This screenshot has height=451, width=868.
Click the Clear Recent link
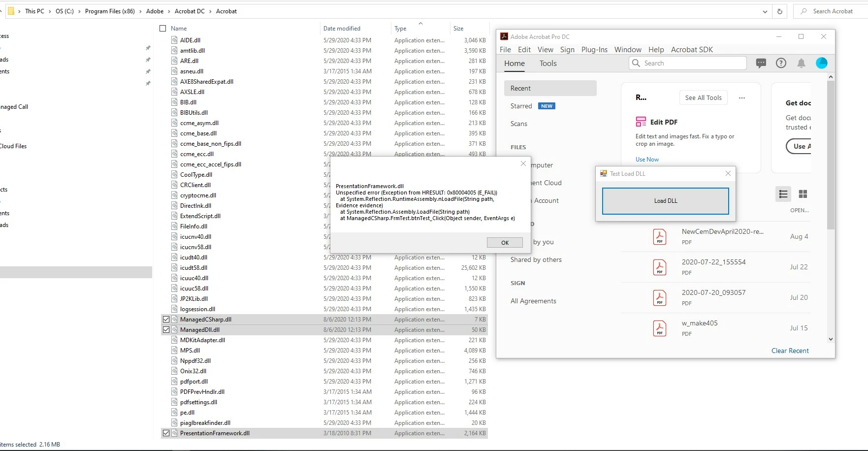tap(790, 351)
